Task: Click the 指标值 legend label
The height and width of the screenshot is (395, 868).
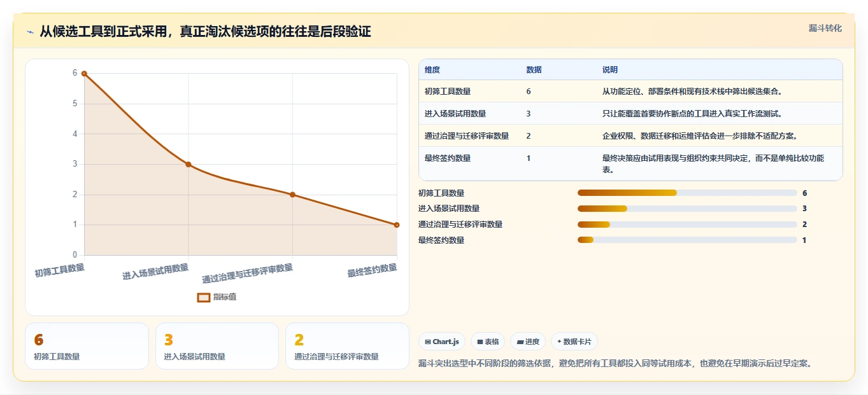Action: [x=225, y=297]
